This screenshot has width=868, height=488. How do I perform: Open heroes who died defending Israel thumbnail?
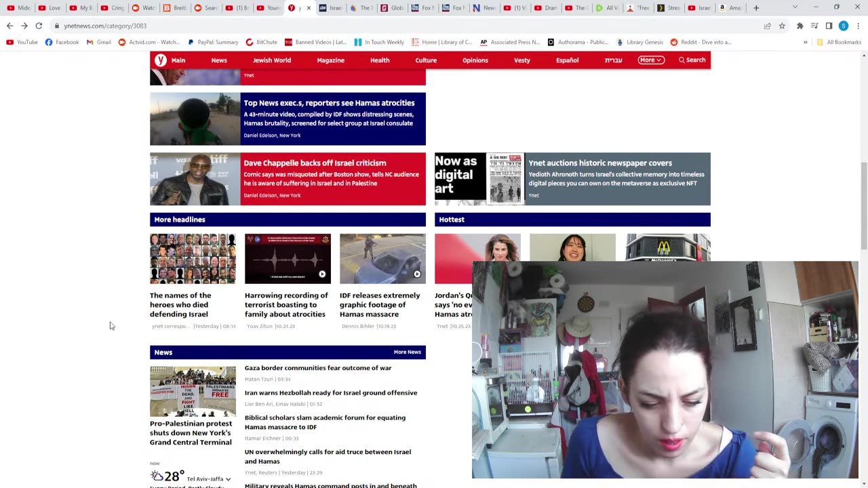pyautogui.click(x=193, y=259)
